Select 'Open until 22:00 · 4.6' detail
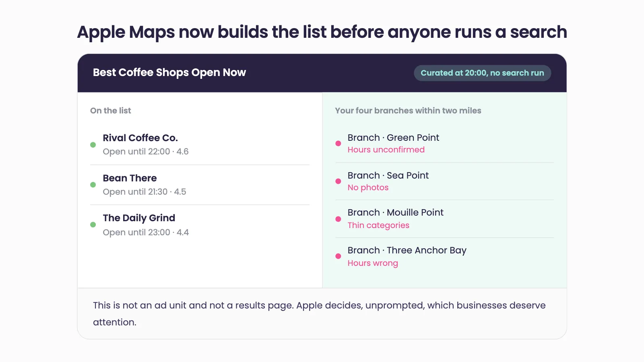644x362 pixels. (146, 152)
